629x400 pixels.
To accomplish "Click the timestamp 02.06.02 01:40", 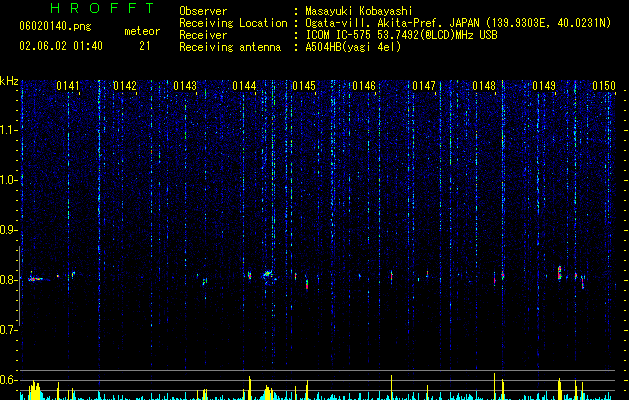I will coord(61,46).
